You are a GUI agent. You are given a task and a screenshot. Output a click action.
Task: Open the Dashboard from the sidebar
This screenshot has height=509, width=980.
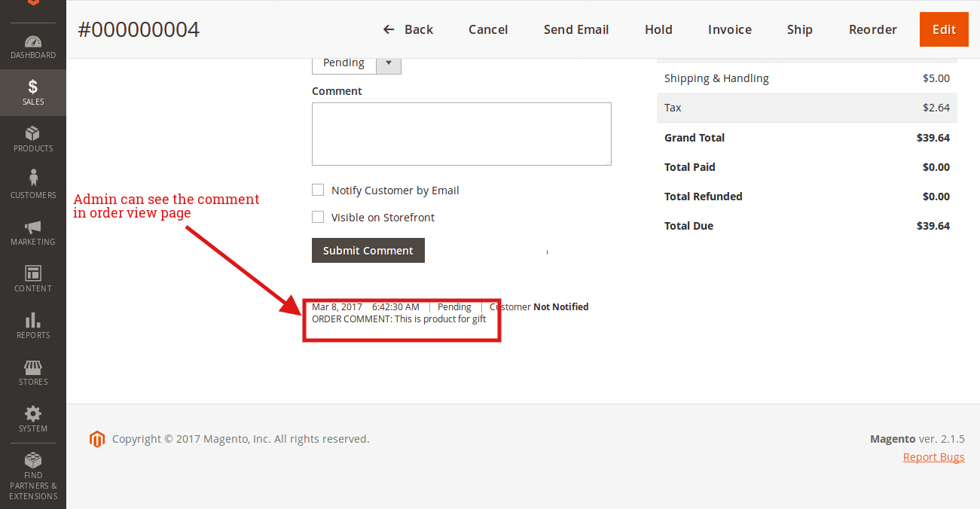[32, 45]
